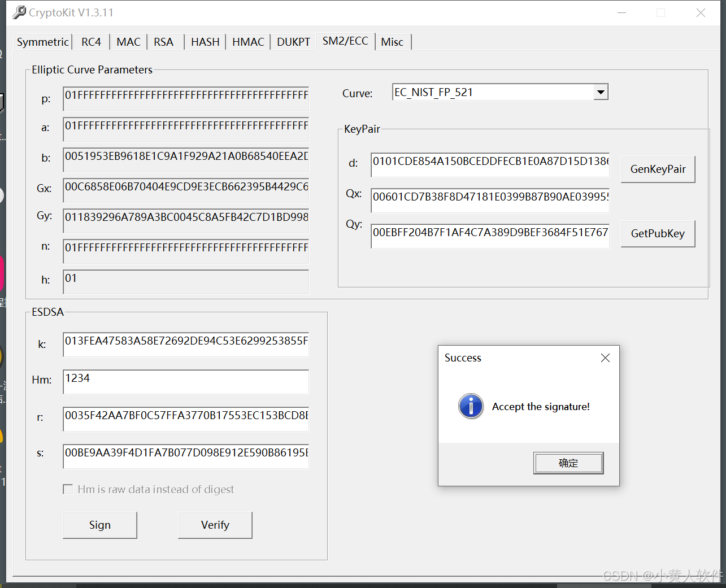726x588 pixels.
Task: Switch to the Symmetric tab
Action: 42,41
